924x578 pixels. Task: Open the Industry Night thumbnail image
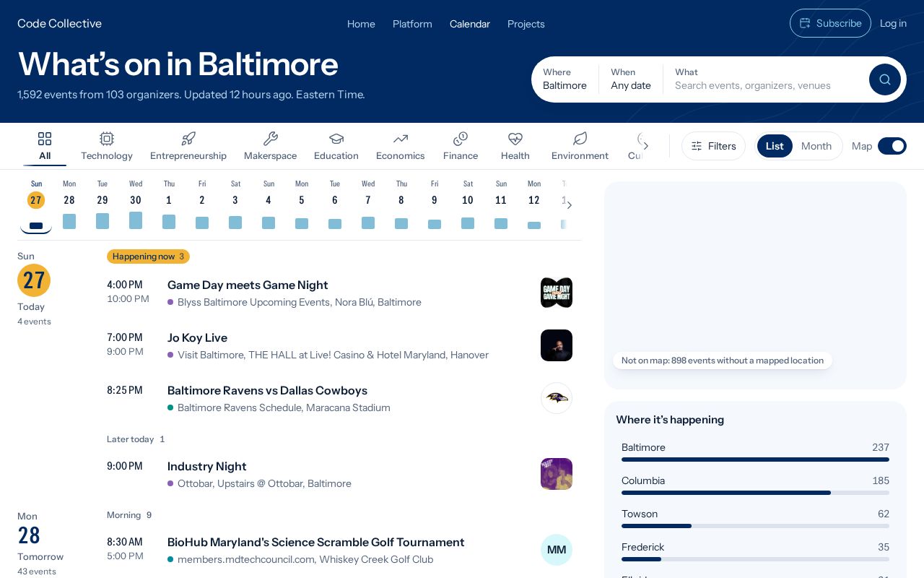[x=557, y=474]
